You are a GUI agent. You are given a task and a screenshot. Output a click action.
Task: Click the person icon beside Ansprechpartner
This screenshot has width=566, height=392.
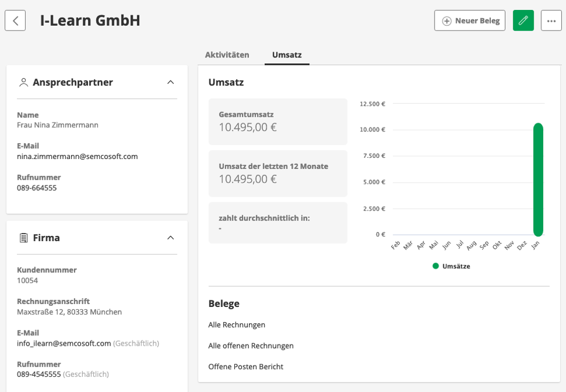pyautogui.click(x=23, y=83)
